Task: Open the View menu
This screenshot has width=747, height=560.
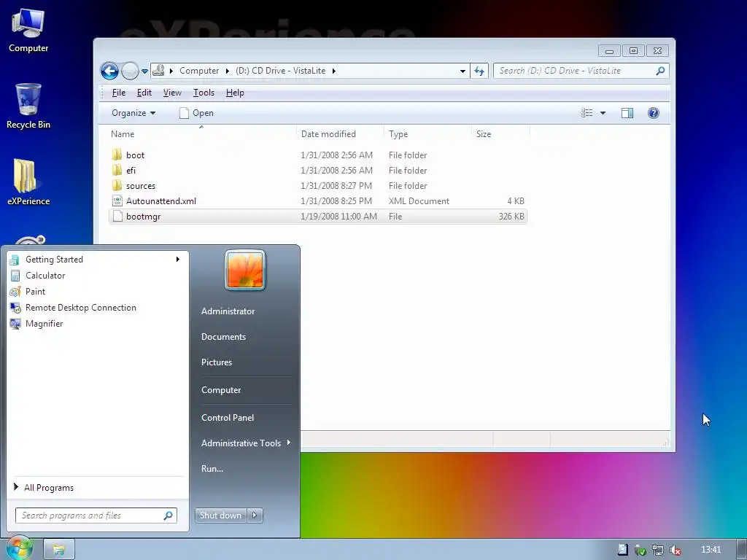Action: coord(172,93)
